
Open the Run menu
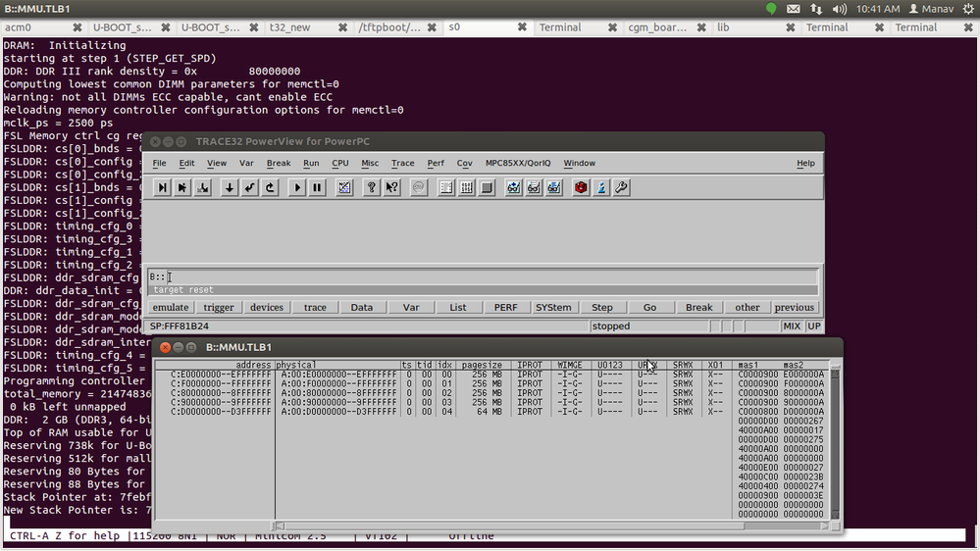311,163
